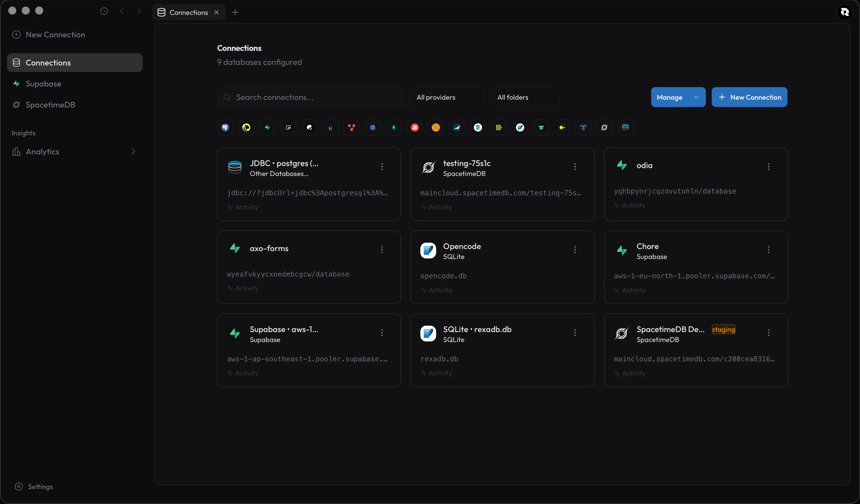Image resolution: width=860 pixels, height=504 pixels.
Task: Open options menu for Chore card
Action: (x=768, y=250)
